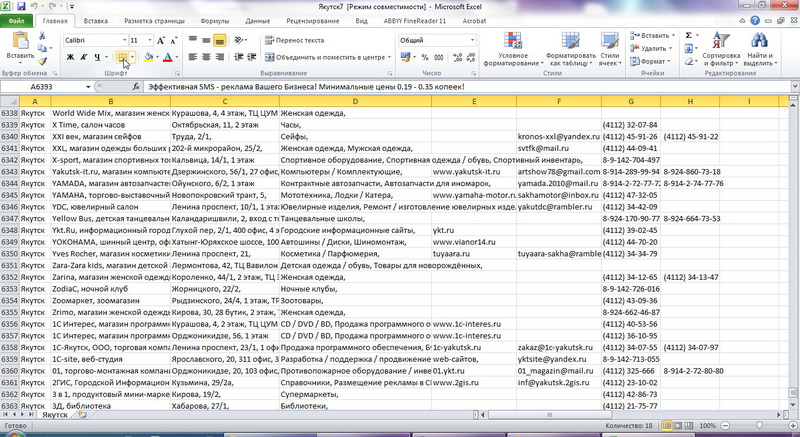The height and width of the screenshot is (437, 800).
Task: Open Найти и выделить binoculars menu
Action: pyautogui.click(x=760, y=49)
